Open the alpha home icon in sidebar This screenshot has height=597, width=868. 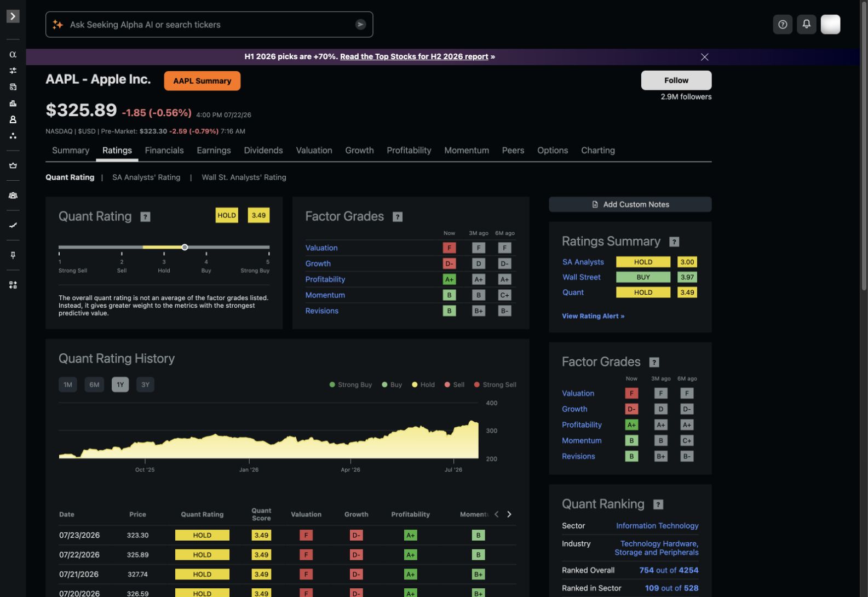tap(13, 54)
